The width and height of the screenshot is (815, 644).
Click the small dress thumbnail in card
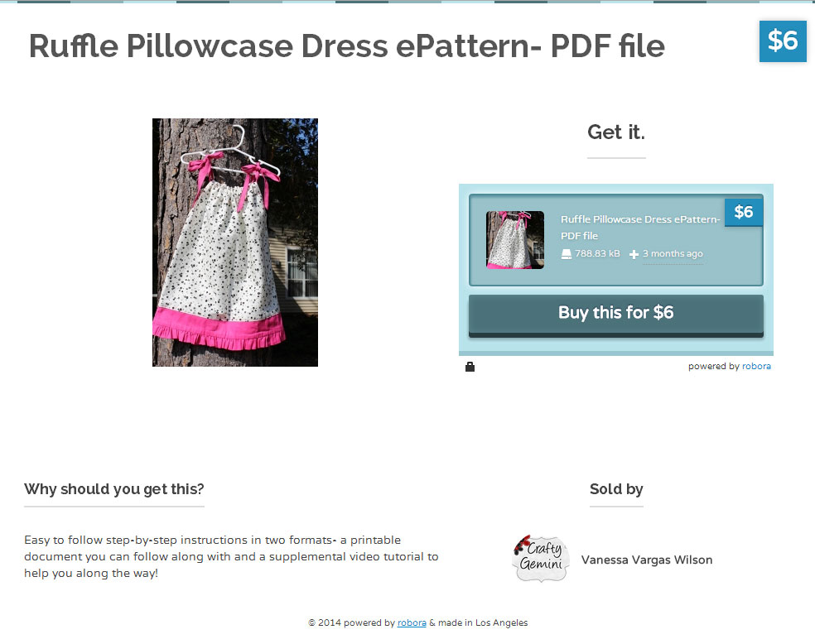515,240
